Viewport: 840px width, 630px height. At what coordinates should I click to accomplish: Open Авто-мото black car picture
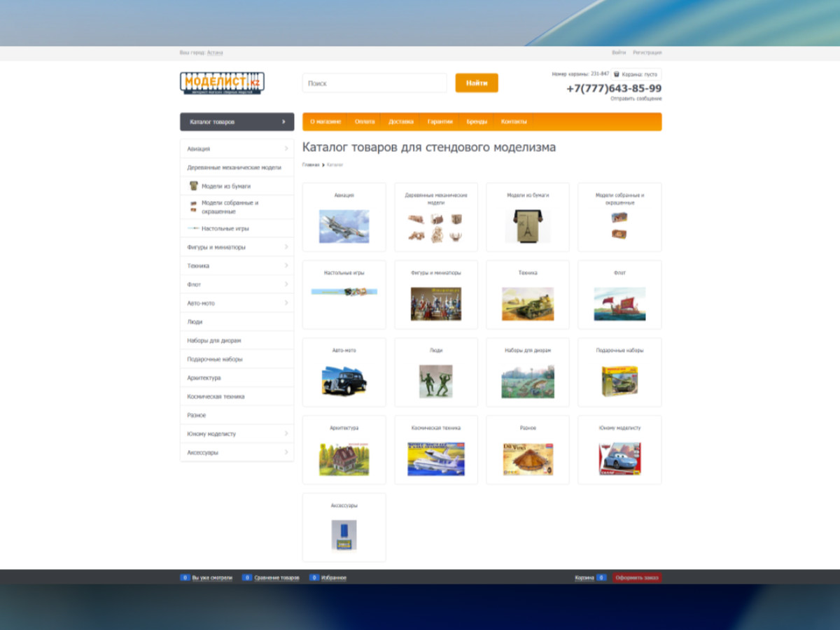point(344,381)
